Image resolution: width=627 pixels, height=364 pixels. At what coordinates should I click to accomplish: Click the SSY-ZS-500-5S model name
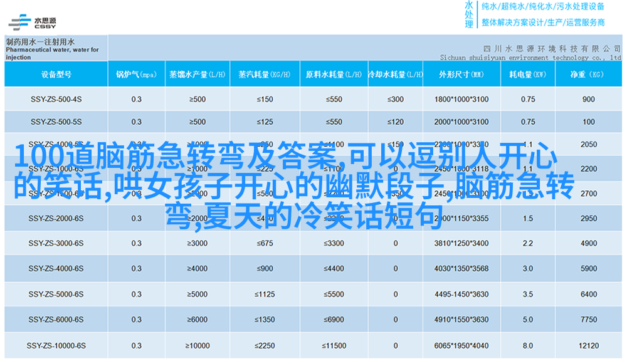(56, 122)
